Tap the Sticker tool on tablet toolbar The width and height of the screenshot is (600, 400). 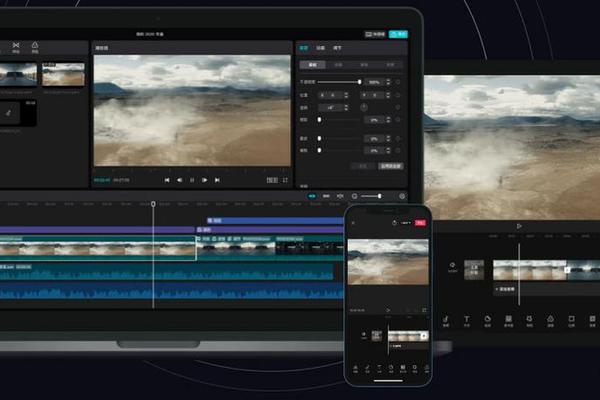tap(488, 321)
